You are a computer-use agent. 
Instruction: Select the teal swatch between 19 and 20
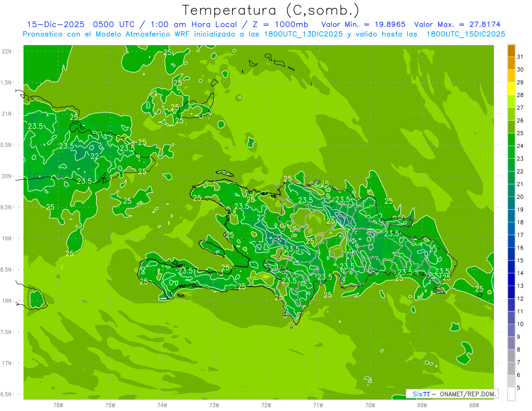pyautogui.click(x=511, y=204)
